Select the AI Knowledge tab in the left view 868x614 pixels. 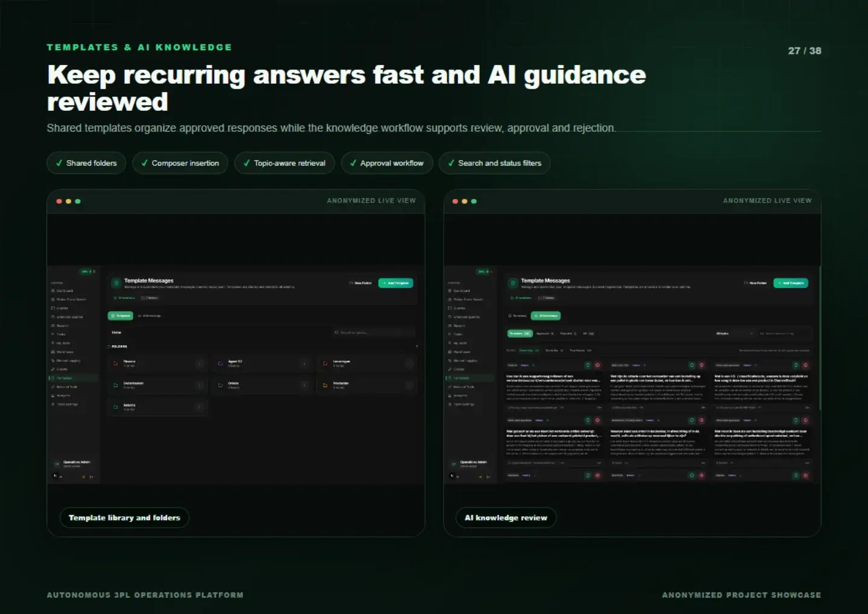[x=149, y=316]
